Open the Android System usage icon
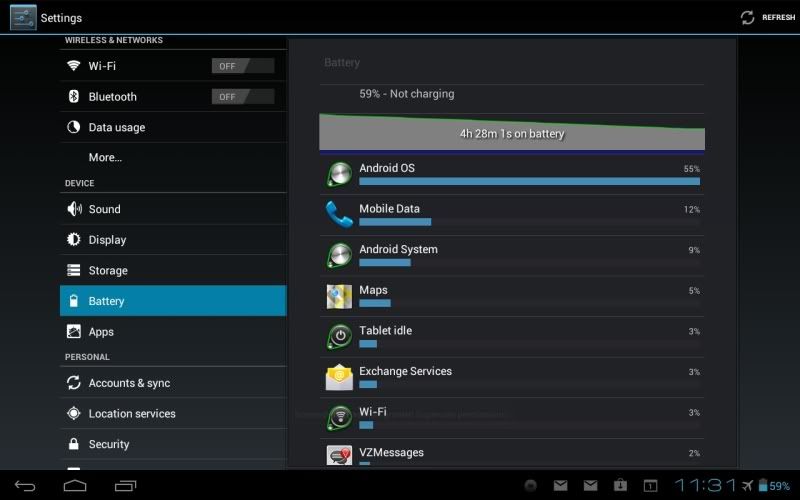This screenshot has width=800, height=500. 339,256
